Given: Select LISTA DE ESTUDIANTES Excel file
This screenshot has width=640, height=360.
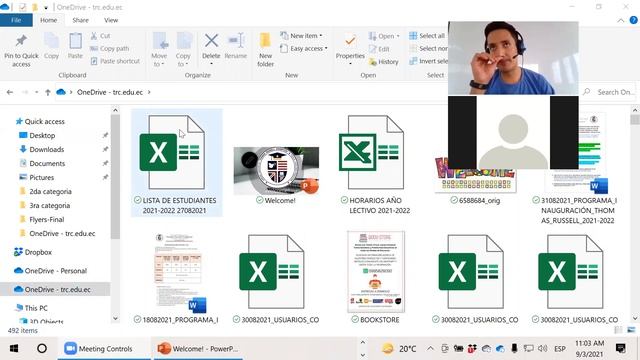Looking at the screenshot, I should click(176, 163).
